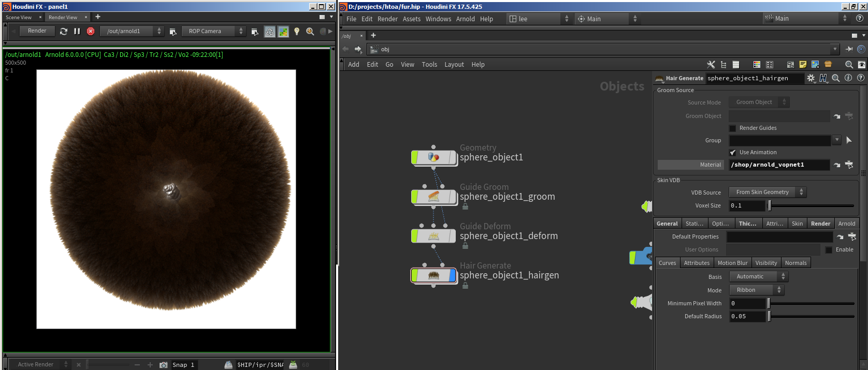Click the light bulb icon in render toolbar
Image resolution: width=868 pixels, height=370 pixels.
coord(297,32)
